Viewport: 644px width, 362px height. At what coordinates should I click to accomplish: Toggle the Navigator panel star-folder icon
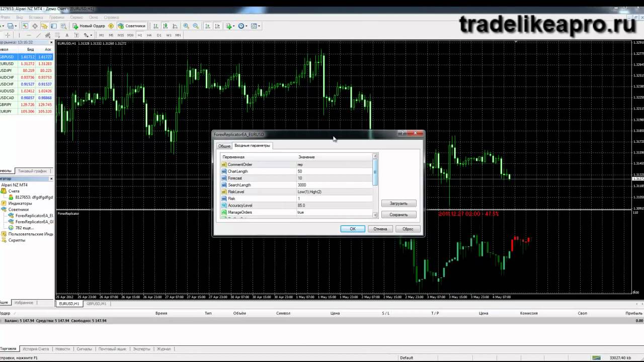44,26
